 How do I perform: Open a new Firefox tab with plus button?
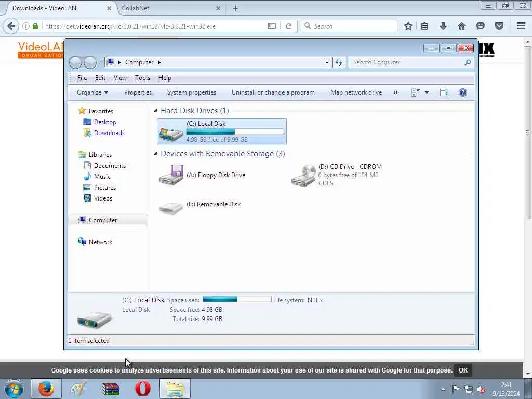click(x=235, y=8)
